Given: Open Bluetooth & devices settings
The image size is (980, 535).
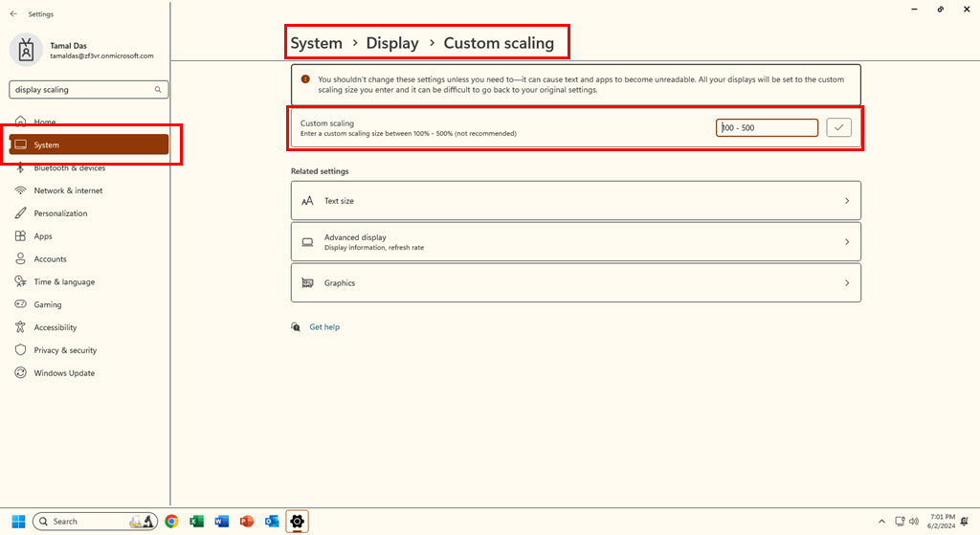Looking at the screenshot, I should coord(89,167).
